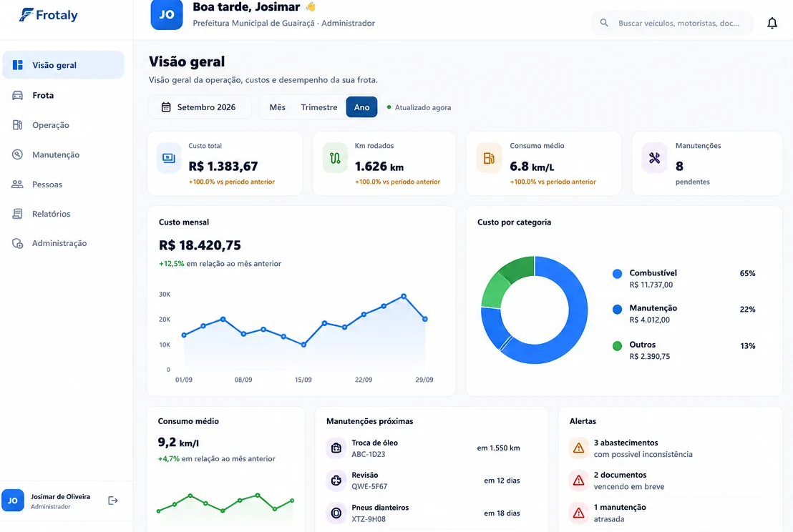The height and width of the screenshot is (532, 793).
Task: Switch period to Mês
Action: pos(277,107)
